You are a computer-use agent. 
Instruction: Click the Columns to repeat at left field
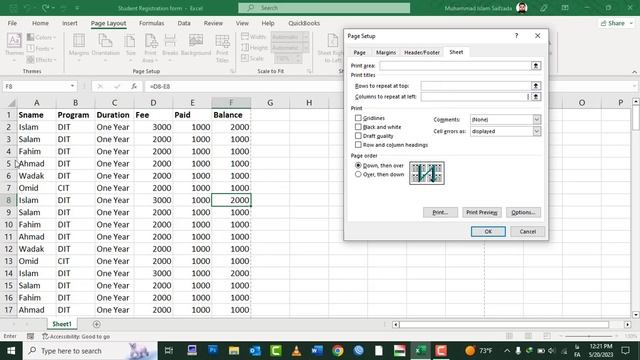point(476,97)
